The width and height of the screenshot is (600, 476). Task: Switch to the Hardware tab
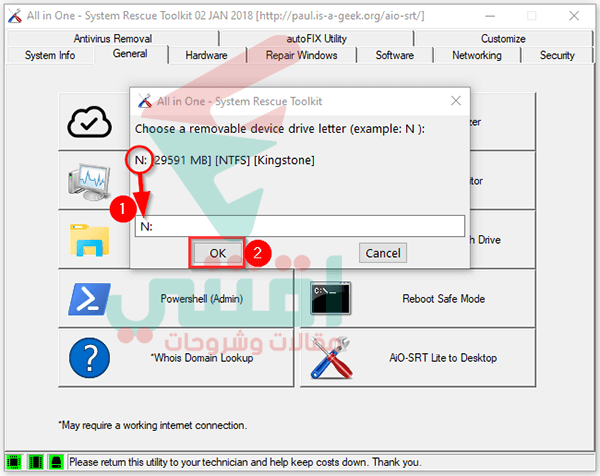206,55
